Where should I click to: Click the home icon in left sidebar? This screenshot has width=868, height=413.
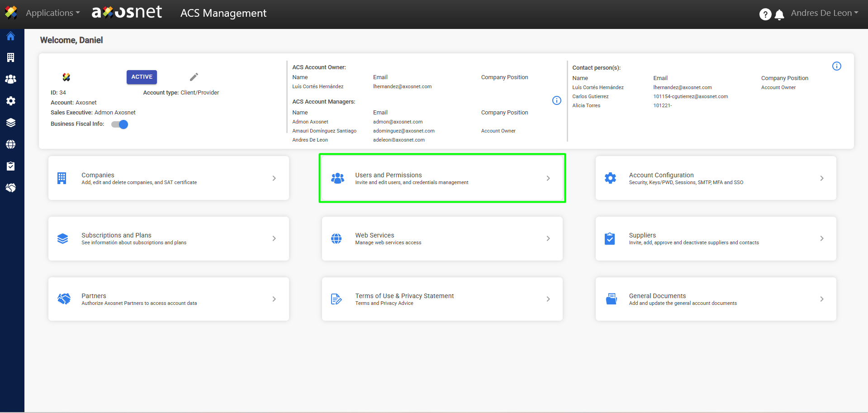click(x=11, y=36)
